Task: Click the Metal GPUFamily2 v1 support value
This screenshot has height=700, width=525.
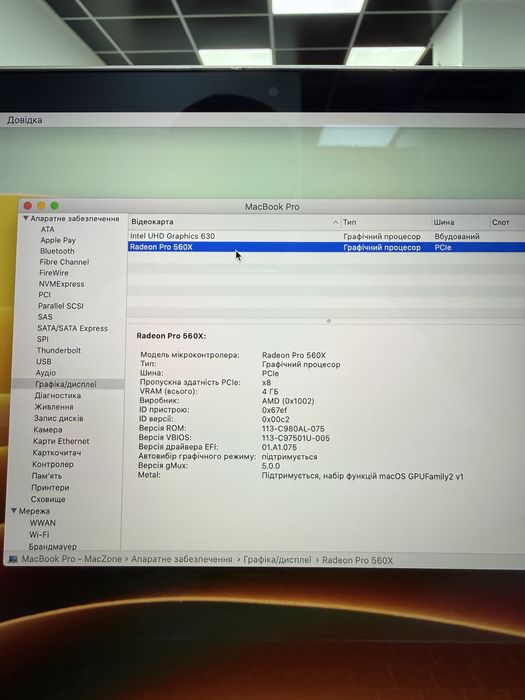Action: click(362, 476)
